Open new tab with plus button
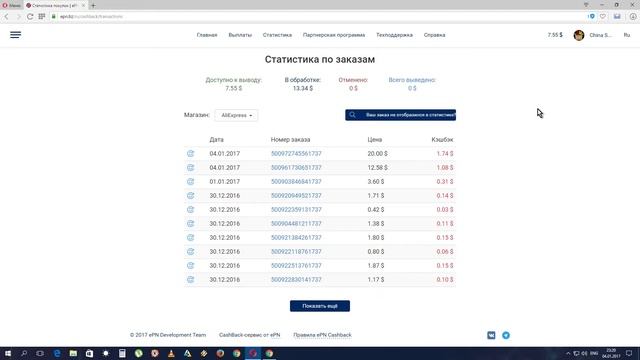The image size is (640, 360). pyautogui.click(x=93, y=5)
